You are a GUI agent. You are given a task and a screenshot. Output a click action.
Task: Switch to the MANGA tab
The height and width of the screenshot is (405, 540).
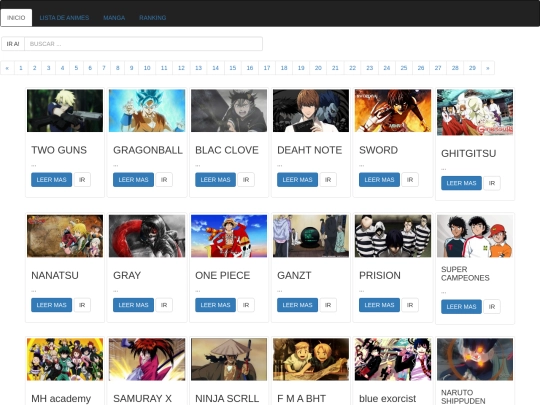point(114,18)
